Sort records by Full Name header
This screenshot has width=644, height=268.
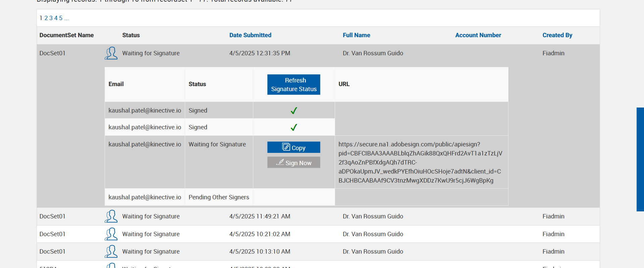tap(356, 35)
